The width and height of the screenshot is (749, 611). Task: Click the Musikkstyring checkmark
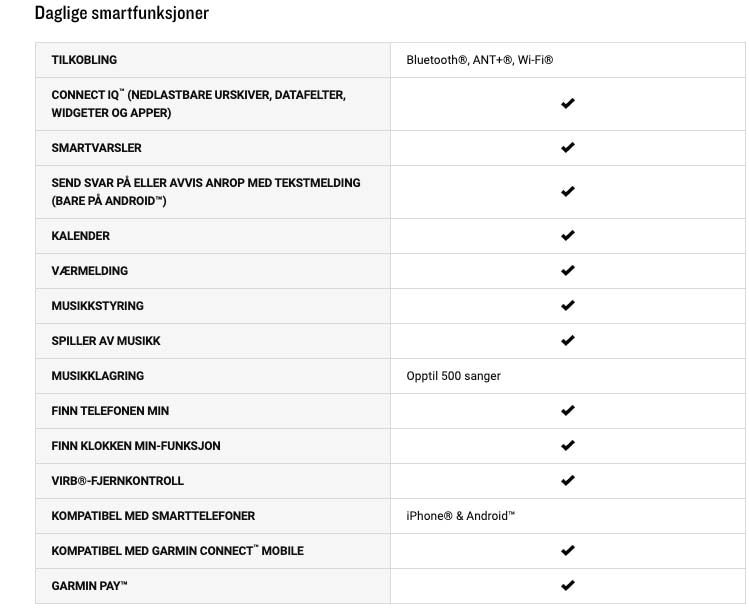[567, 305]
